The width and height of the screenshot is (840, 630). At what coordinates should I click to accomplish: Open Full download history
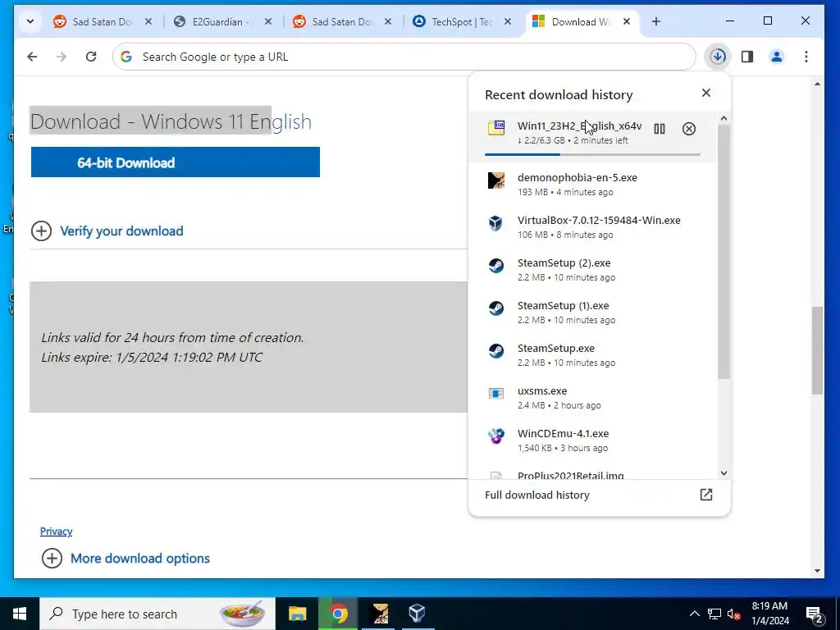[599, 495]
